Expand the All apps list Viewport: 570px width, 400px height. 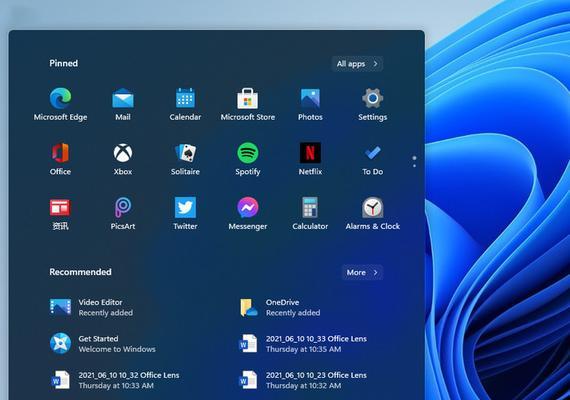click(357, 64)
